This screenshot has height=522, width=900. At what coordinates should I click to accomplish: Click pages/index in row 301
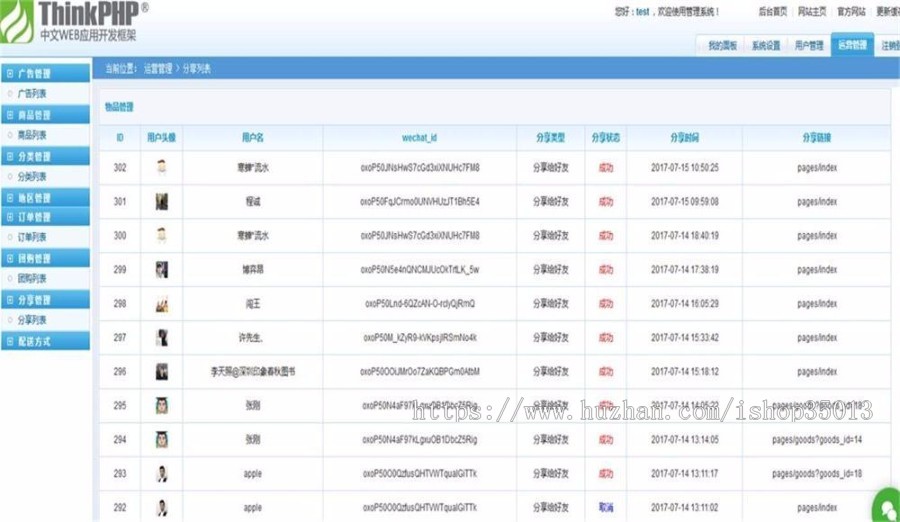pyautogui.click(x=817, y=202)
